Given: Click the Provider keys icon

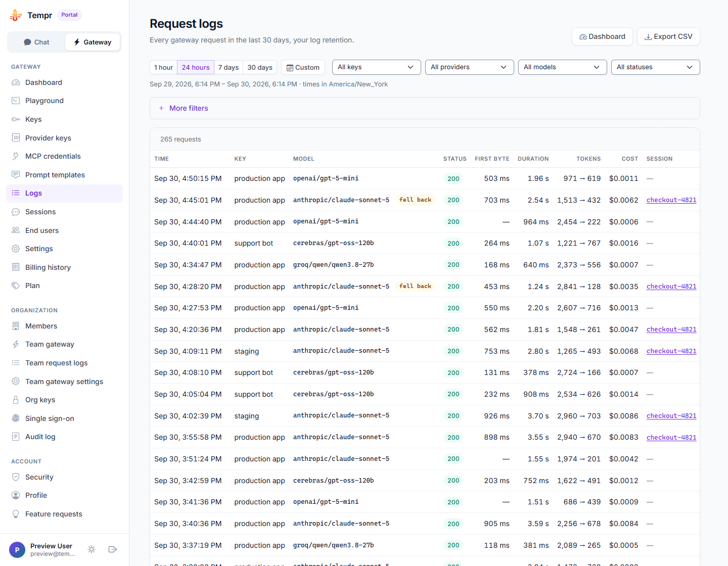Looking at the screenshot, I should pos(16,138).
